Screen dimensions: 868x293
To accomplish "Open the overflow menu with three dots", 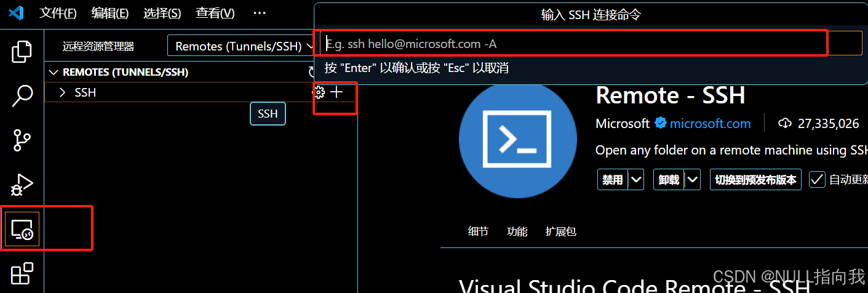I will (260, 13).
